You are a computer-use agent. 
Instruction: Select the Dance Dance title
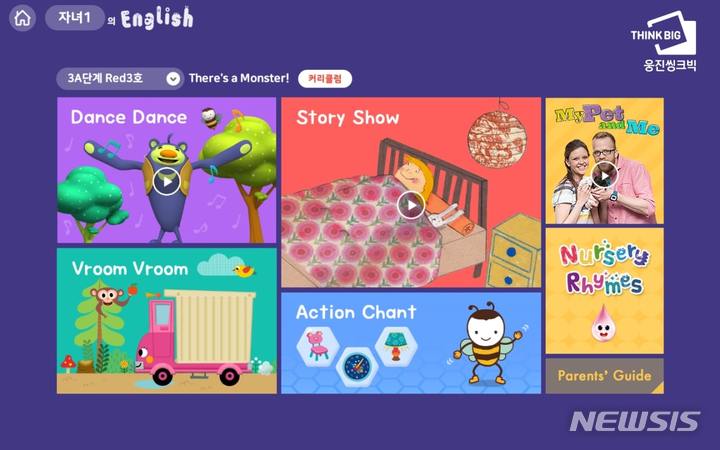point(129,118)
